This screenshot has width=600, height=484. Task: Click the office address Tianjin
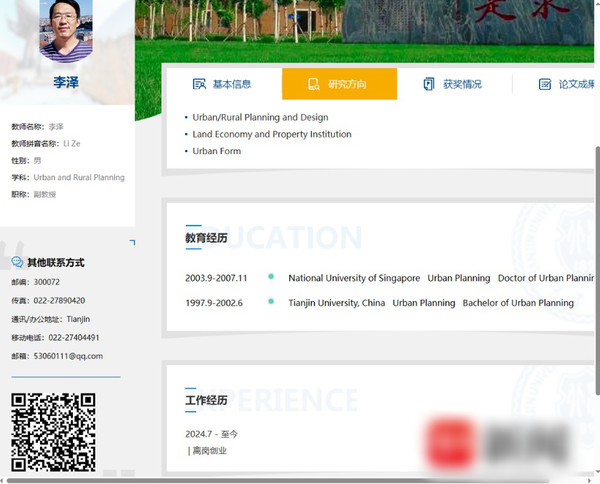pyautogui.click(x=78, y=319)
